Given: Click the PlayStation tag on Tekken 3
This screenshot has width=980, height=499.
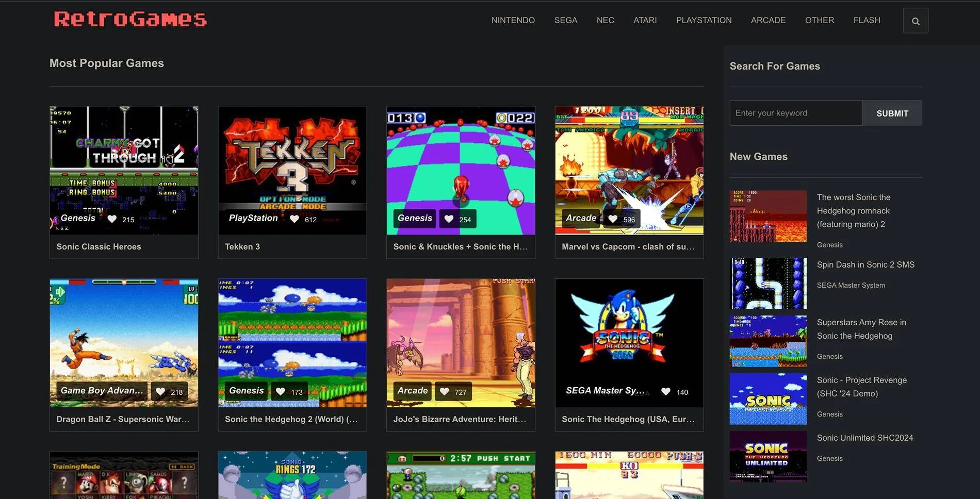Looking at the screenshot, I should click(x=253, y=218).
